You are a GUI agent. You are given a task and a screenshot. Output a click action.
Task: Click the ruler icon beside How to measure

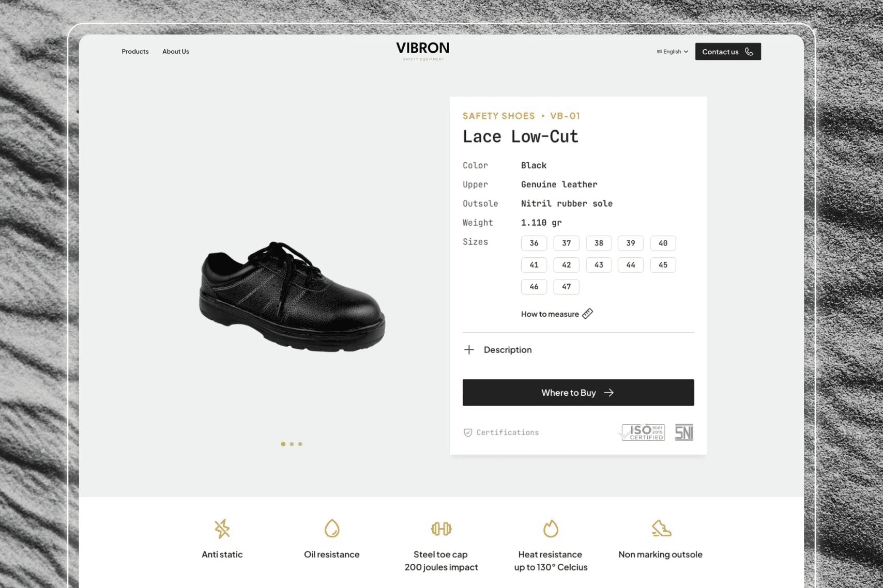point(587,314)
